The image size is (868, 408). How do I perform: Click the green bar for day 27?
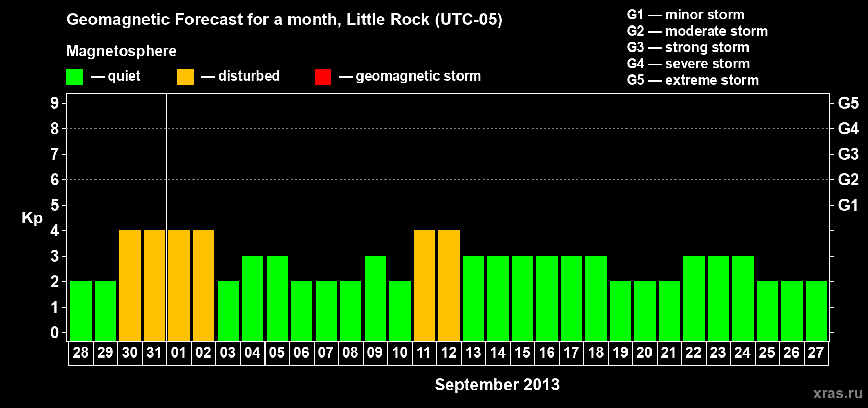(x=816, y=311)
